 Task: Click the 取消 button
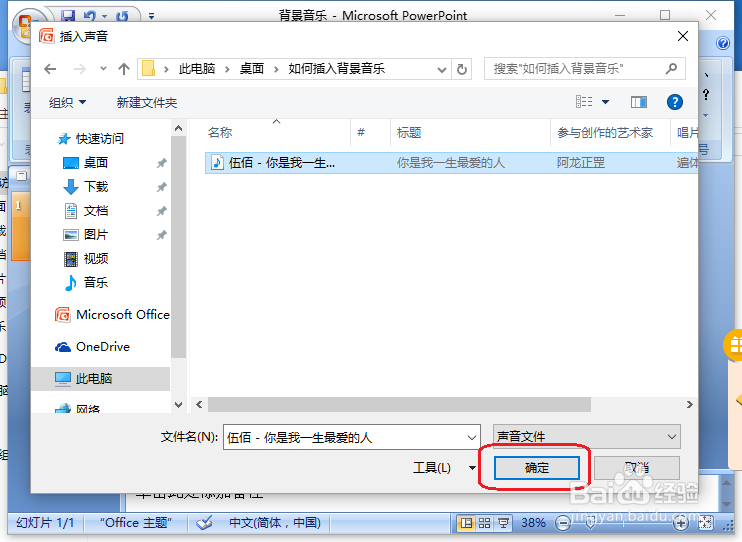pos(636,468)
